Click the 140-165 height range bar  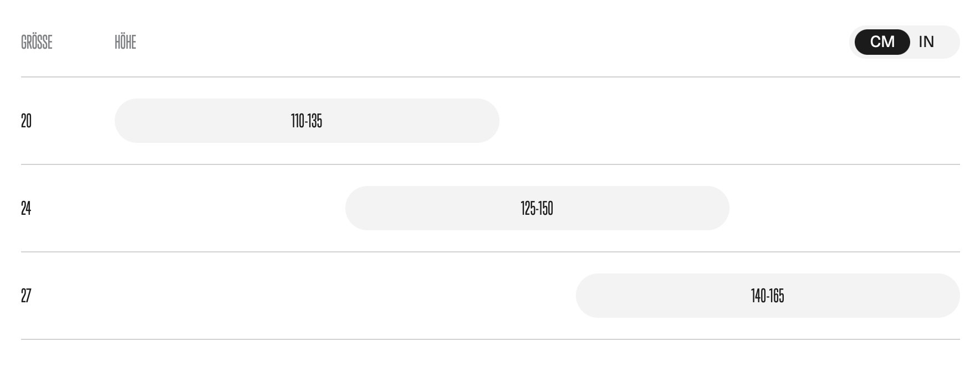(x=767, y=296)
